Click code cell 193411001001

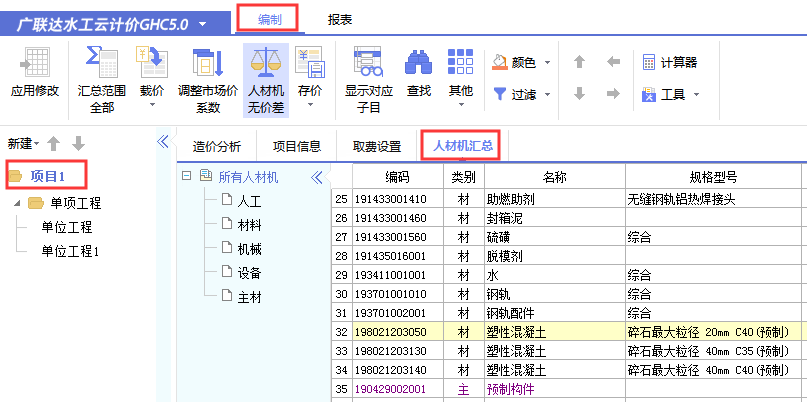[398, 275]
